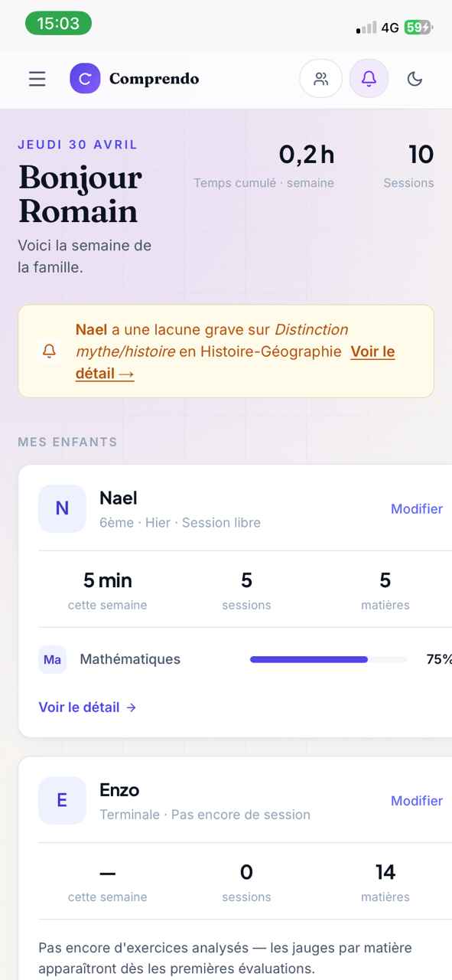452x980 pixels.
Task: Open the family members icon button
Action: [x=320, y=78]
